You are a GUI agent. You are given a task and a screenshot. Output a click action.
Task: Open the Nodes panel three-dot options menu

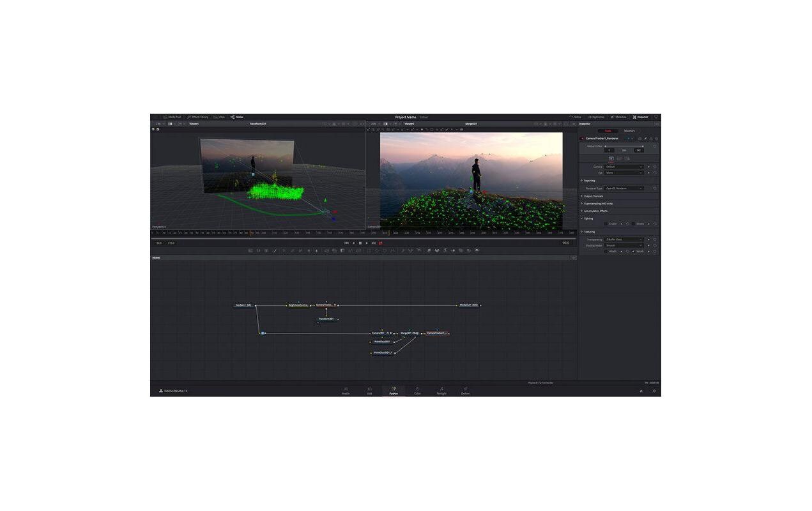tap(573, 257)
